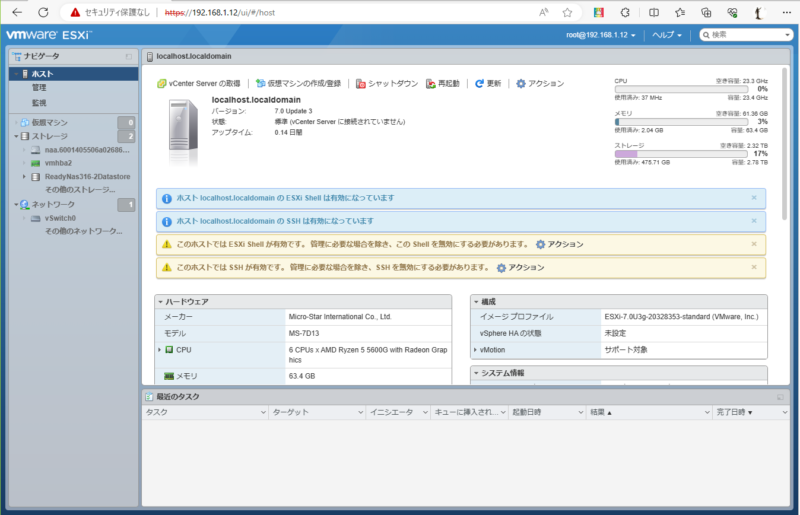The height and width of the screenshot is (515, 800).
Task: Open the root@192.168.1.12 user dropdown
Action: pyautogui.click(x=601, y=35)
